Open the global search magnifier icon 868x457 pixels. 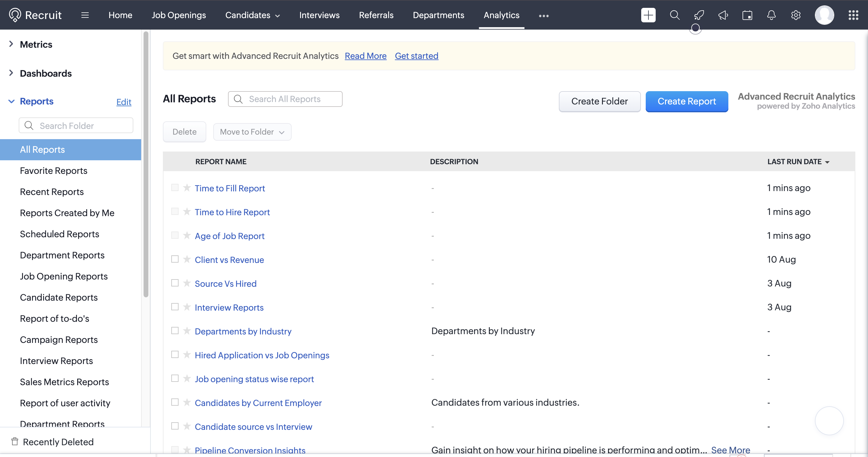[x=675, y=15]
